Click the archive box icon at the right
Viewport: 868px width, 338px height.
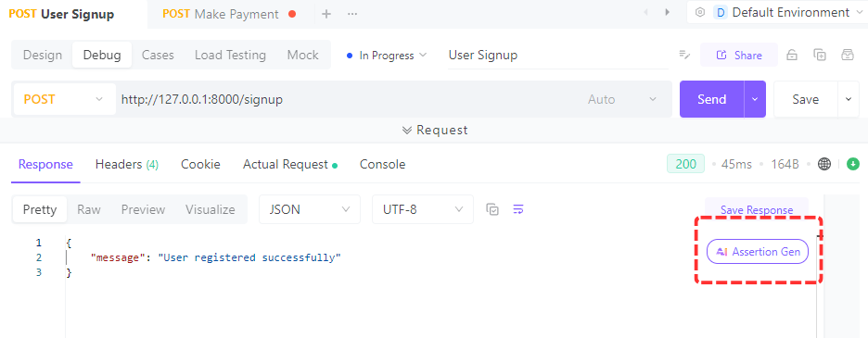tap(847, 55)
